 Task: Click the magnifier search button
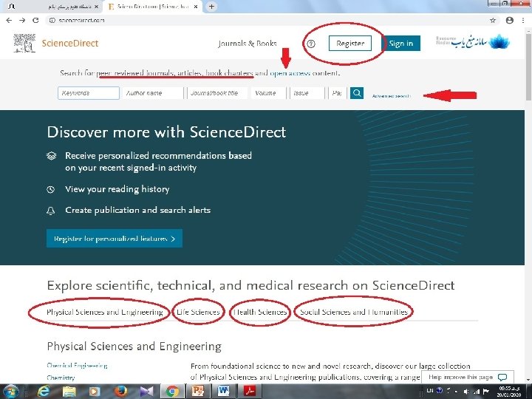click(x=357, y=93)
